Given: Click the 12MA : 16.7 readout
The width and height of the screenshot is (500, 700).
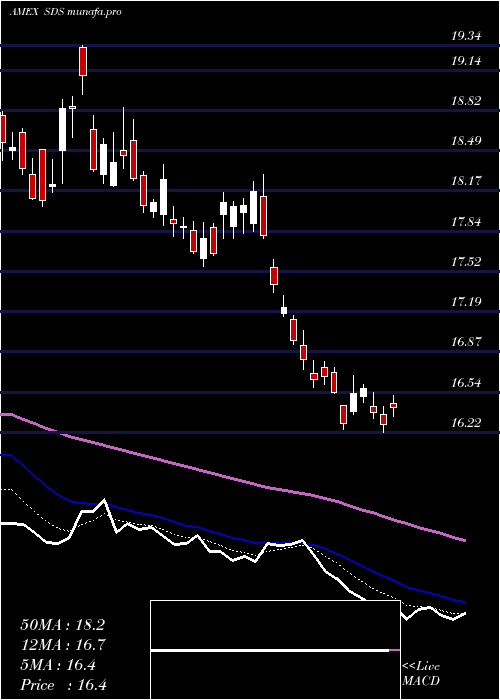Looking at the screenshot, I should [62, 645].
